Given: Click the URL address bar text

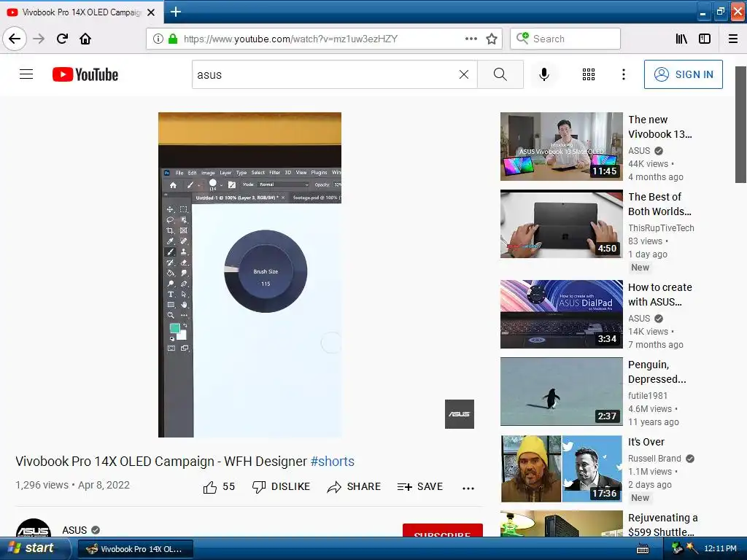Looking at the screenshot, I should click(290, 39).
